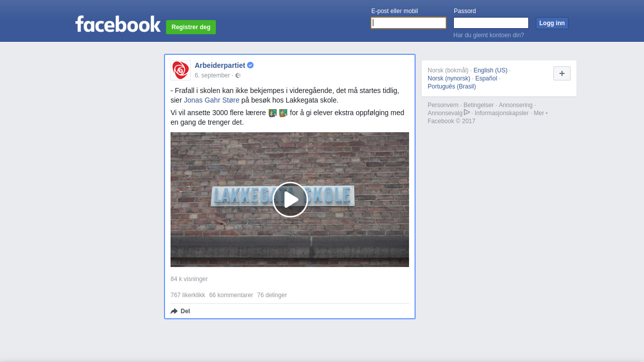Open 66 kommentarer
644x362 pixels.
[231, 295]
